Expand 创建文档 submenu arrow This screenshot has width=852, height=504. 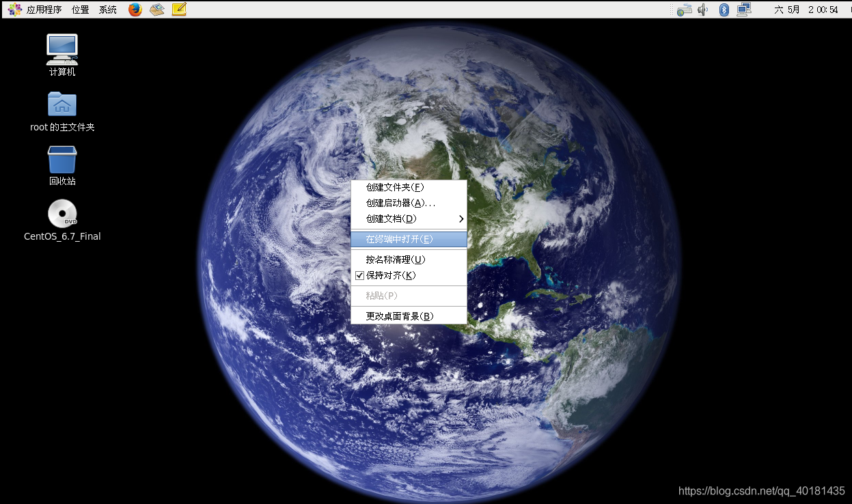[461, 219]
